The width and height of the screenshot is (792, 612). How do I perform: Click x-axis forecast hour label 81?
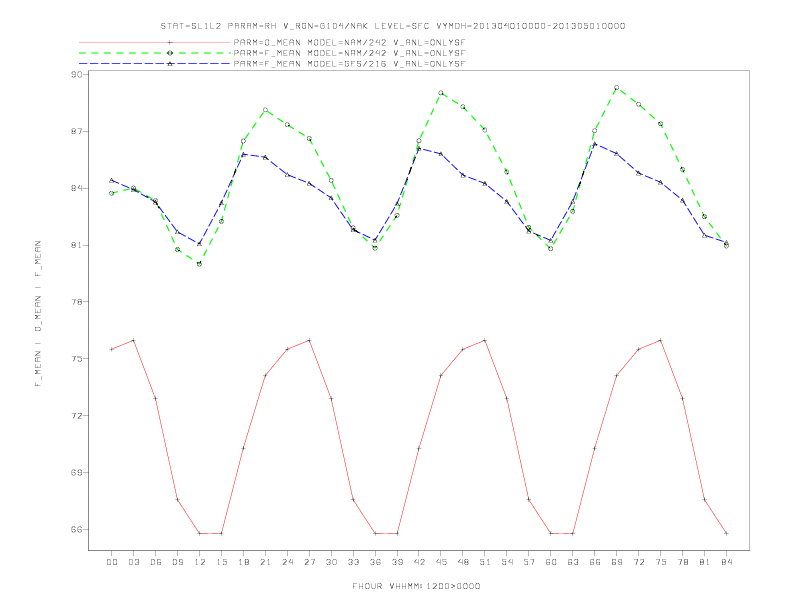point(705,562)
